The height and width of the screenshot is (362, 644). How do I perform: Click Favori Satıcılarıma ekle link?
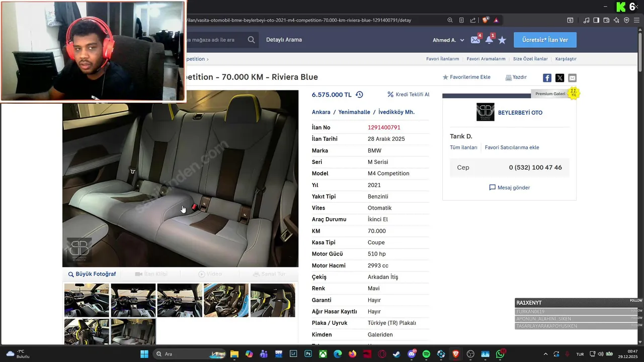512,147
